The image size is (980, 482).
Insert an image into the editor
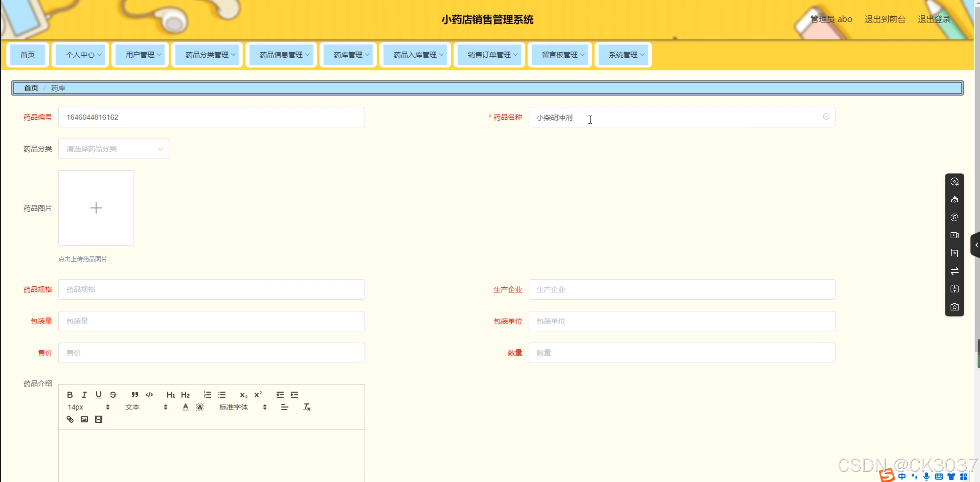pos(85,419)
